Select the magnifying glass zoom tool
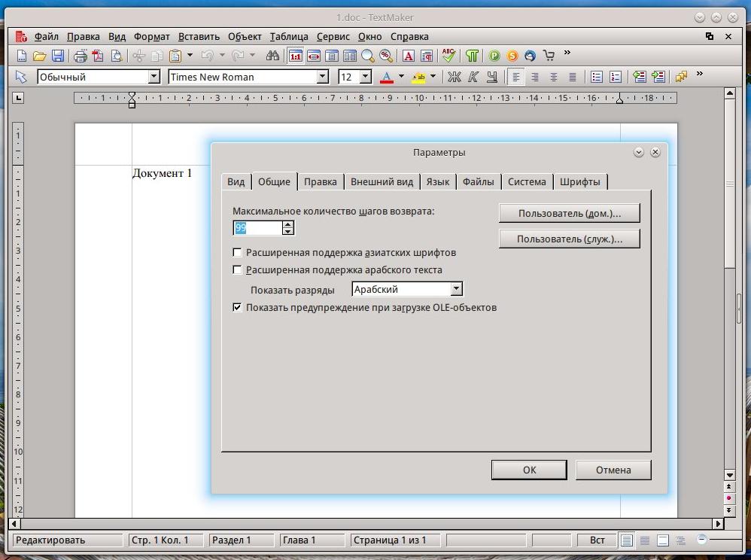The image size is (751, 560). tap(368, 56)
